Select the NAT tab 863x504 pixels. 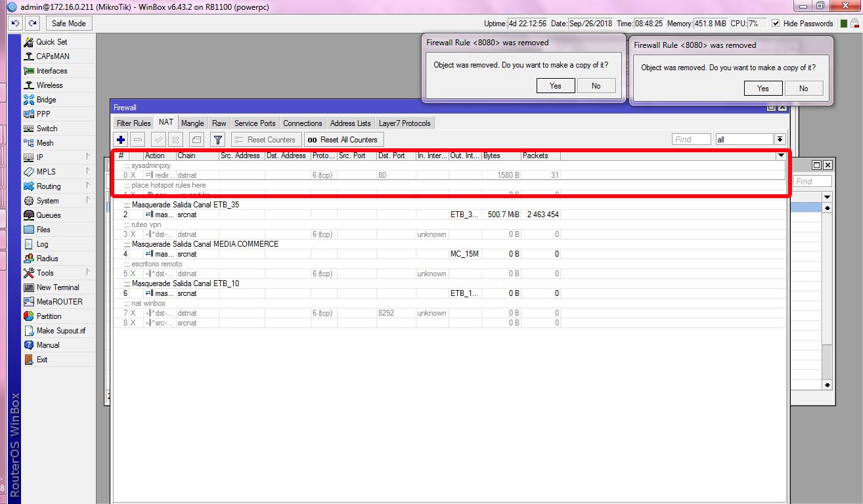pyautogui.click(x=166, y=123)
